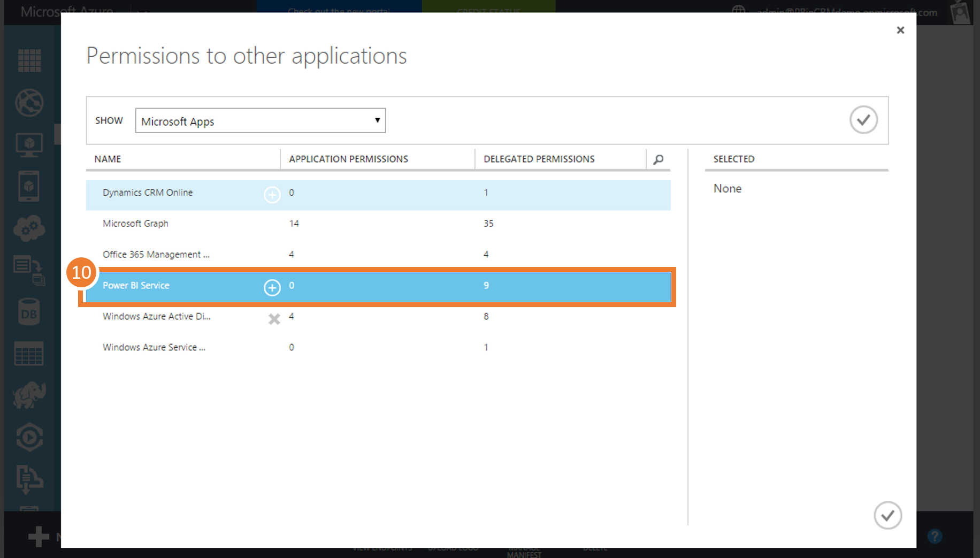Click the search magnifier icon in table header
980x558 pixels.
[x=659, y=159]
